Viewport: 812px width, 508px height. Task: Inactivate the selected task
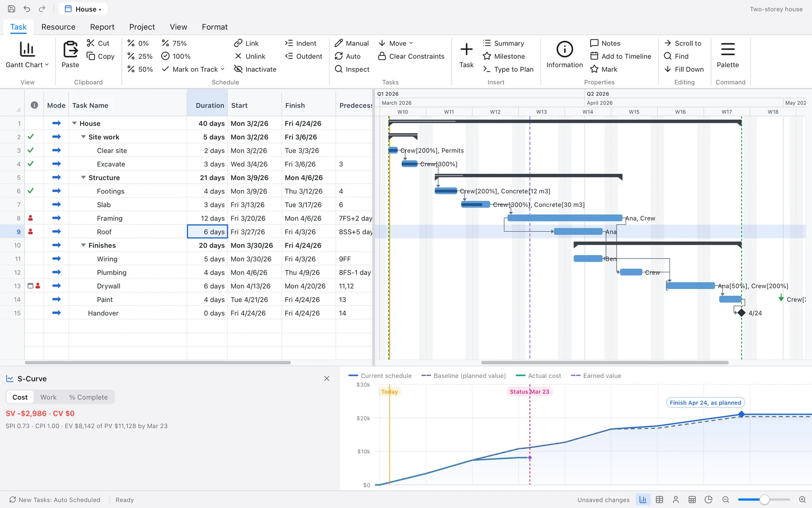click(255, 69)
